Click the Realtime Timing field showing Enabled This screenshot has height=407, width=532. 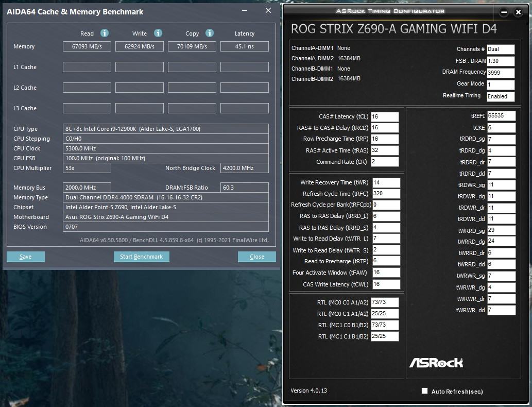point(501,96)
